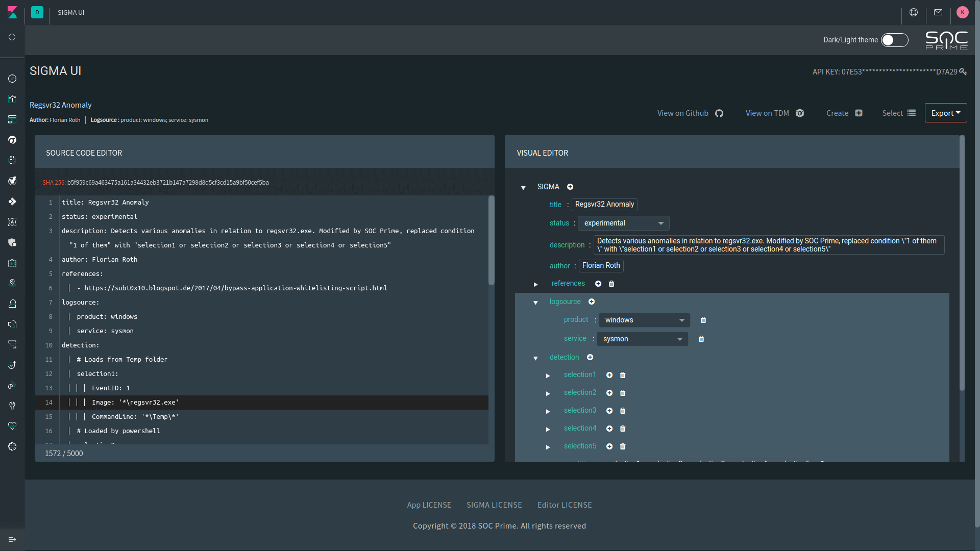
Task: Delete the references section with trash icon
Action: click(x=611, y=284)
